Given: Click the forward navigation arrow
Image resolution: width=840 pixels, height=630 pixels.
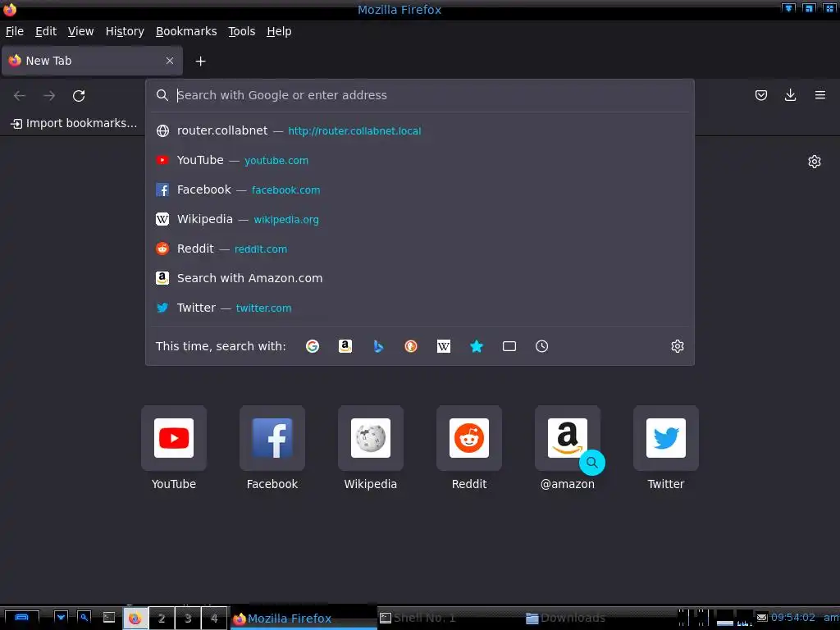Looking at the screenshot, I should coord(49,95).
